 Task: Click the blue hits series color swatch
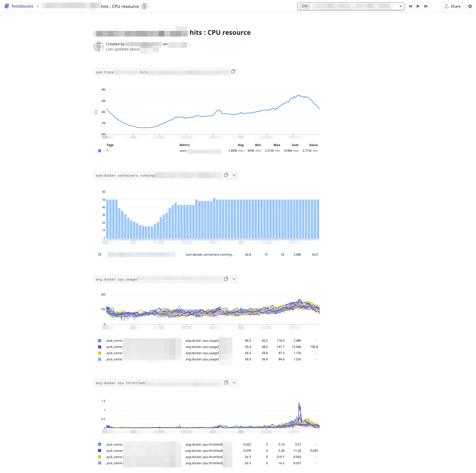99,151
